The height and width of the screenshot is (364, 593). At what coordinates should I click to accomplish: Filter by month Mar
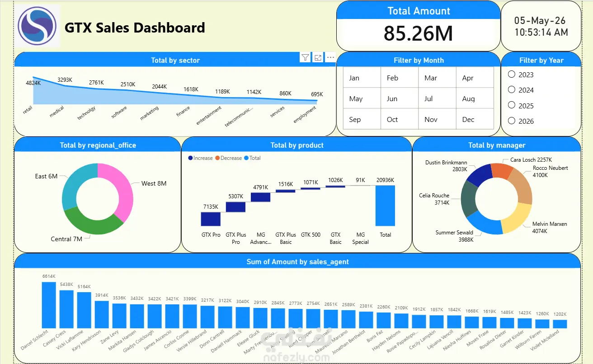[437, 78]
